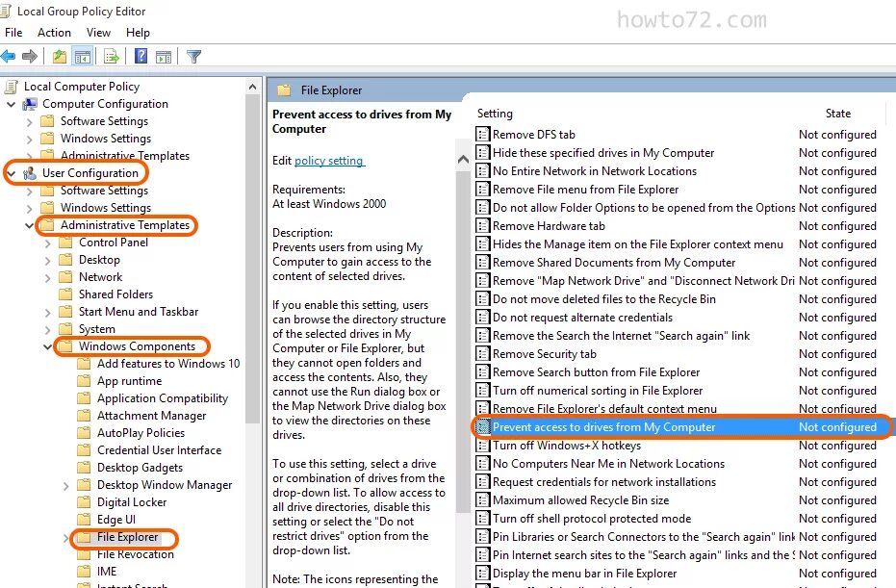Image resolution: width=896 pixels, height=588 pixels.
Task: Select the System folder in tree
Action: 96,329
